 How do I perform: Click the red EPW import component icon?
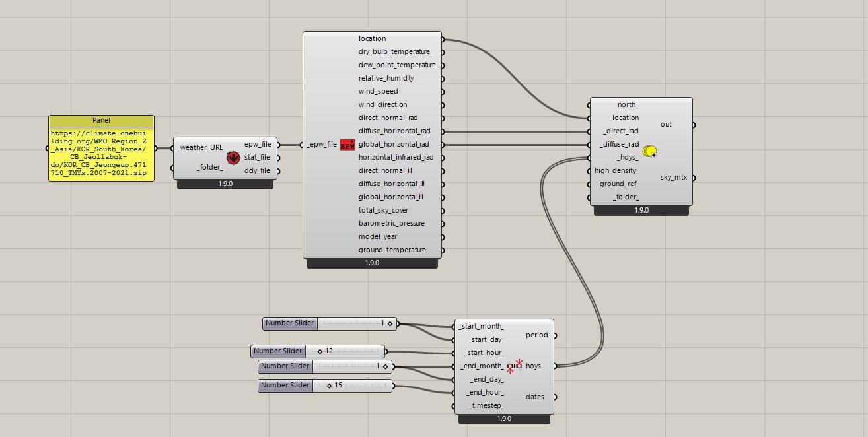(x=347, y=145)
